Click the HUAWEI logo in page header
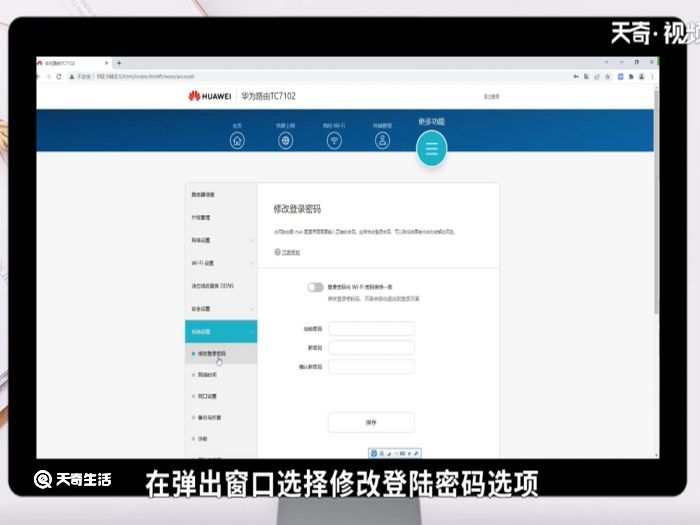 click(210, 96)
